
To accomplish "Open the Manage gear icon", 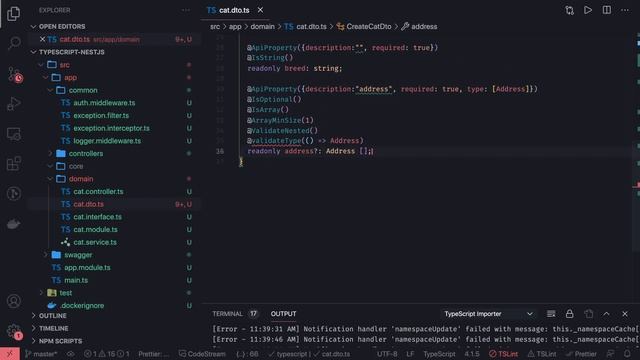I will (14, 331).
